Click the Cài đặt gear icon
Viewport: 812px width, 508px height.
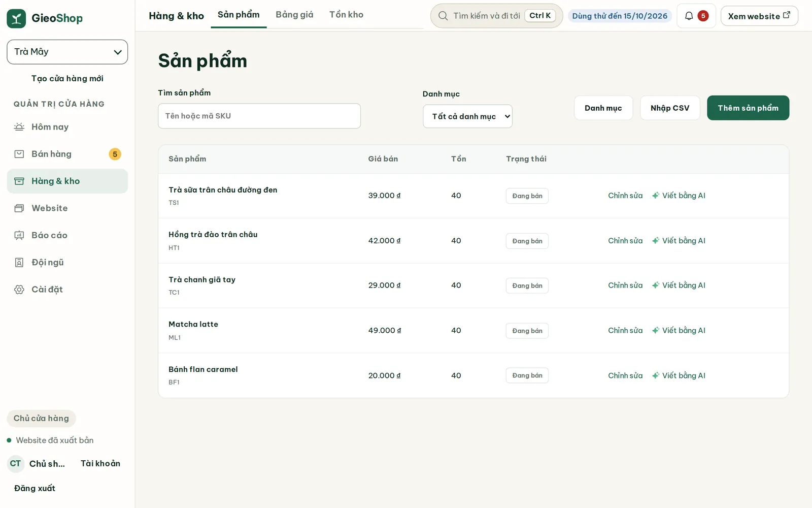tap(19, 290)
